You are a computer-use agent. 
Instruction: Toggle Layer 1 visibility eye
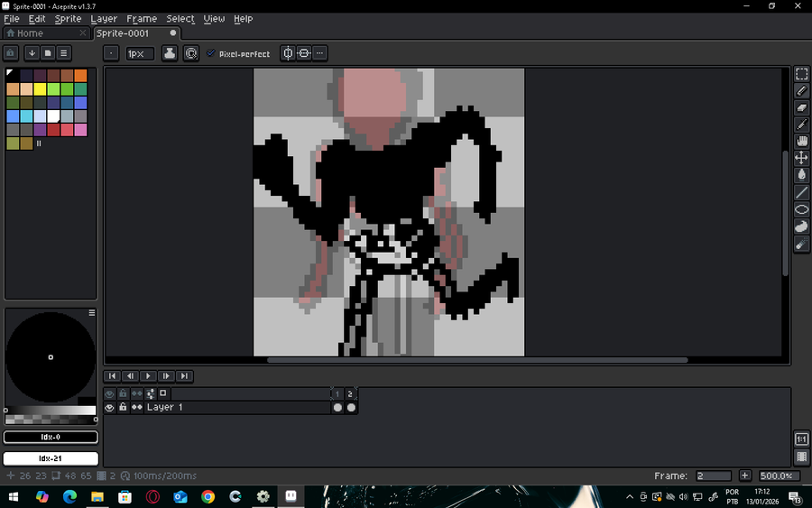(x=109, y=408)
